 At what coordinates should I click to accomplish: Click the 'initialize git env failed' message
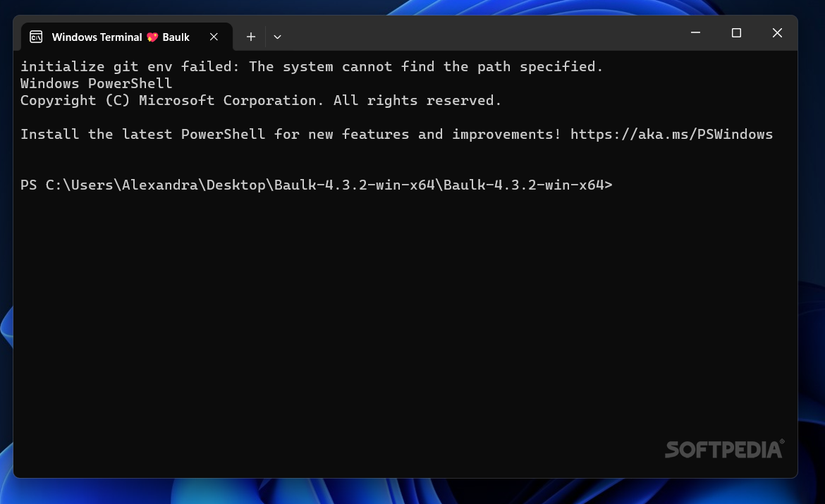312,67
